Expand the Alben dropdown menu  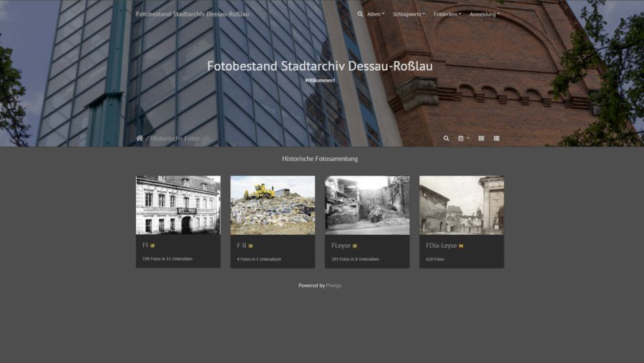coord(376,14)
